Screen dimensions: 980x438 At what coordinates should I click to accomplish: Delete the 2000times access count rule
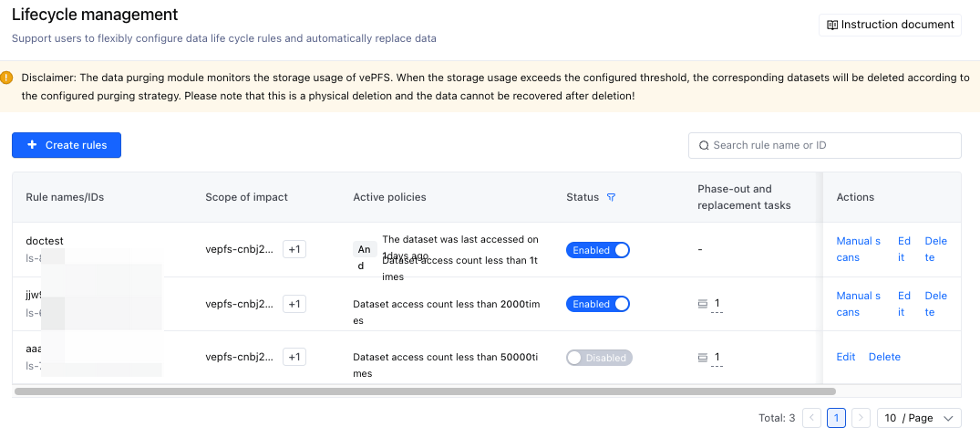pyautogui.click(x=936, y=304)
